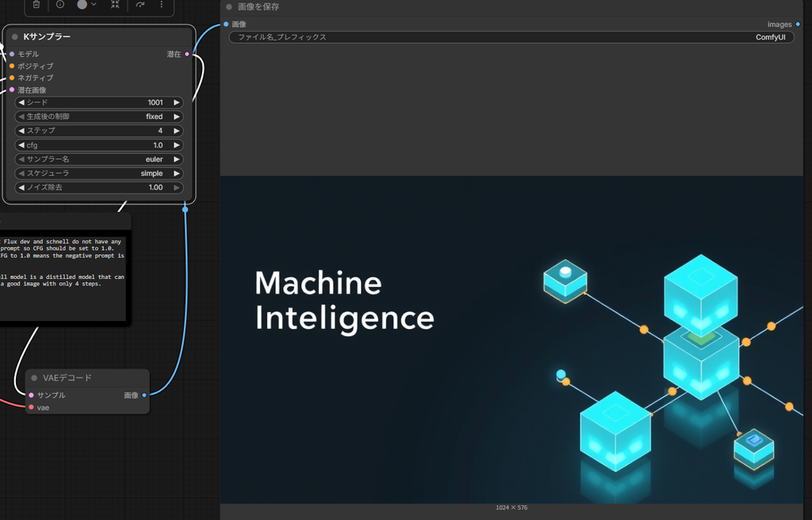This screenshot has width=812, height=520.
Task: Click the サンプル input port on VAEデコード
Action: (x=31, y=396)
